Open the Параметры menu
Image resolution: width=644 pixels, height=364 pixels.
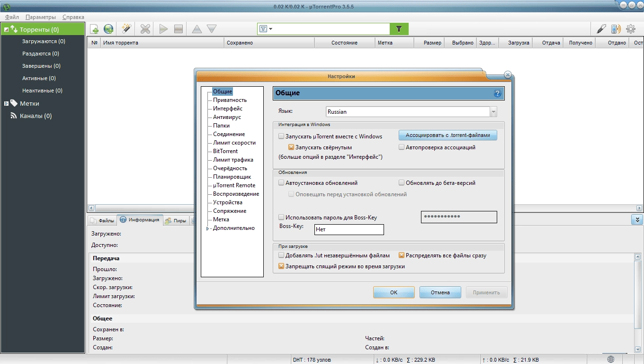coord(41,17)
